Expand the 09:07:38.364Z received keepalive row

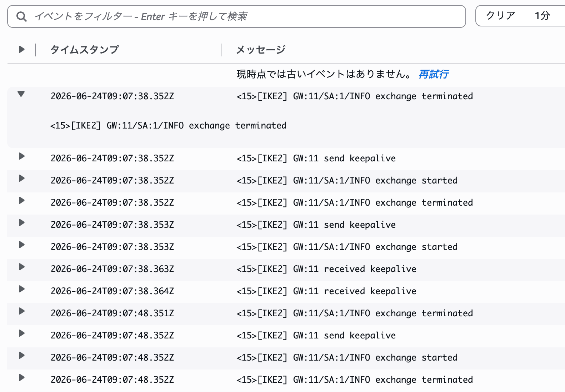21,289
